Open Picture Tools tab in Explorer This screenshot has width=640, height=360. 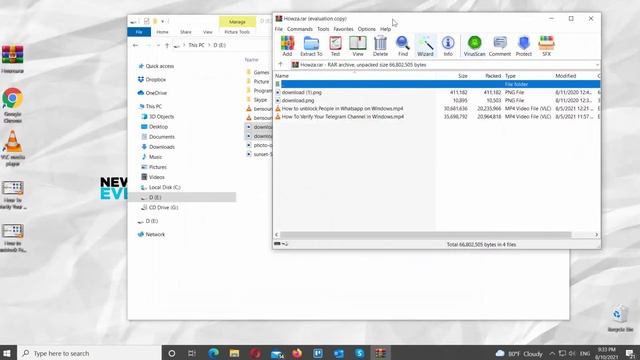pyautogui.click(x=237, y=32)
